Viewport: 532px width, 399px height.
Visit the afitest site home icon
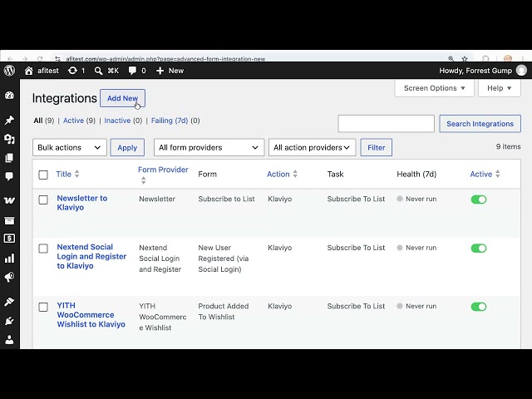(x=29, y=71)
